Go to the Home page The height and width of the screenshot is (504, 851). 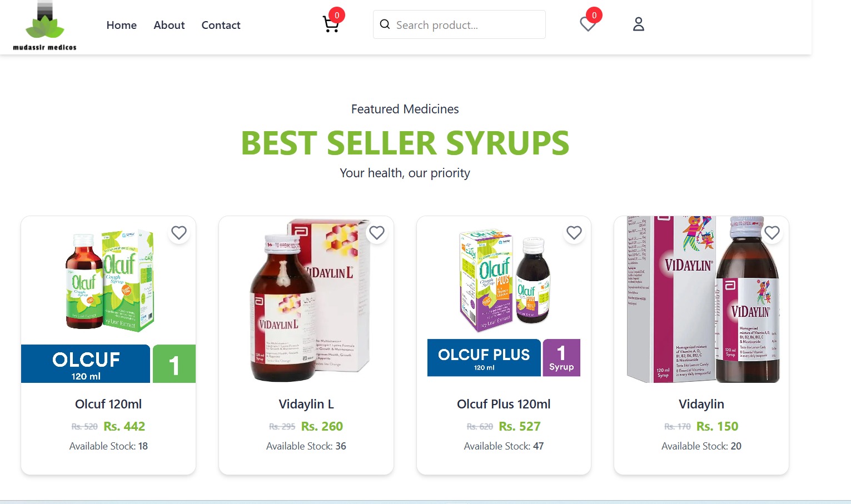pyautogui.click(x=122, y=25)
